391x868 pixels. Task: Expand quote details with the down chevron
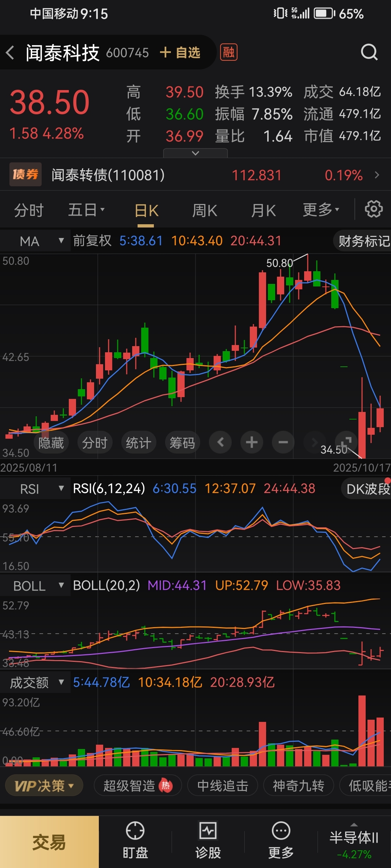point(195,153)
